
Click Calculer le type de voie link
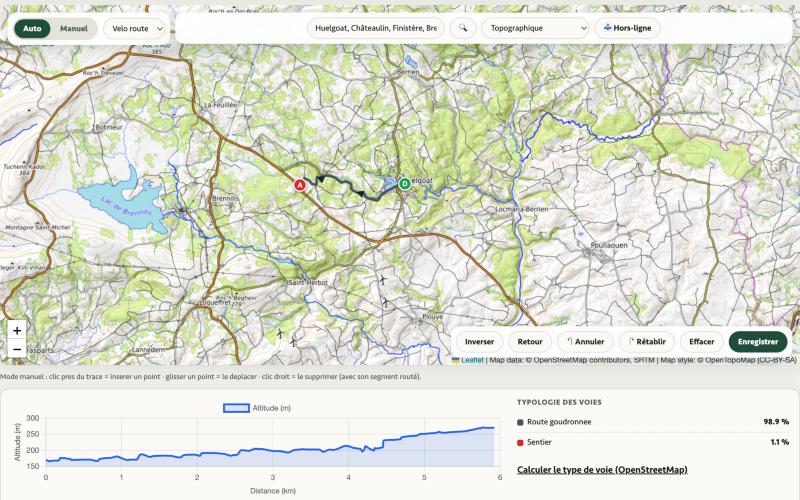pos(602,469)
